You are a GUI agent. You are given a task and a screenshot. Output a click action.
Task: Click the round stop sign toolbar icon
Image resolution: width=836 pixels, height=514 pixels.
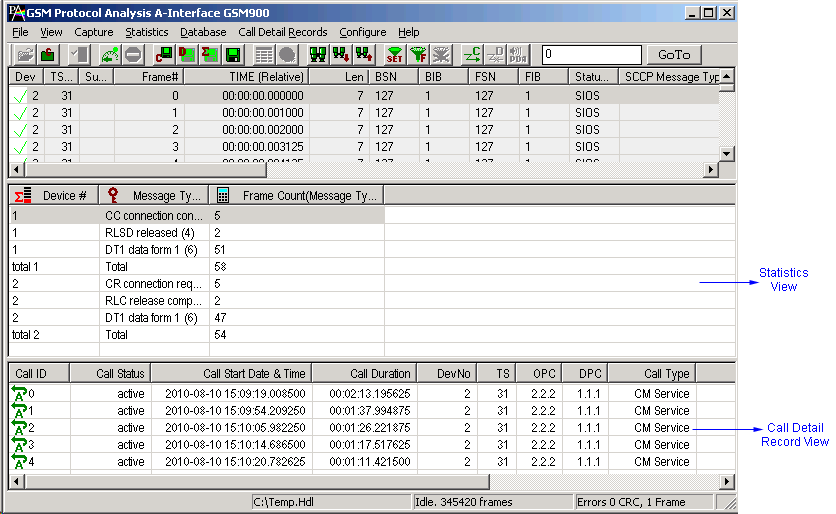133,54
